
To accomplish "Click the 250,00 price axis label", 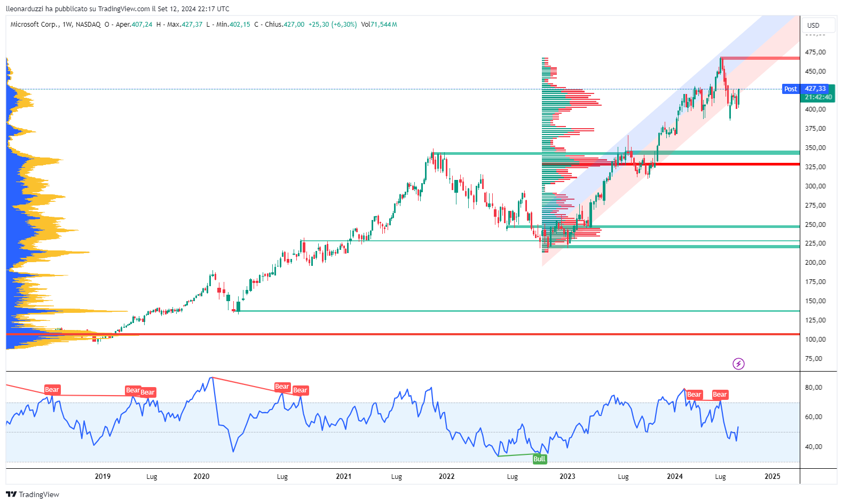I will point(815,224).
